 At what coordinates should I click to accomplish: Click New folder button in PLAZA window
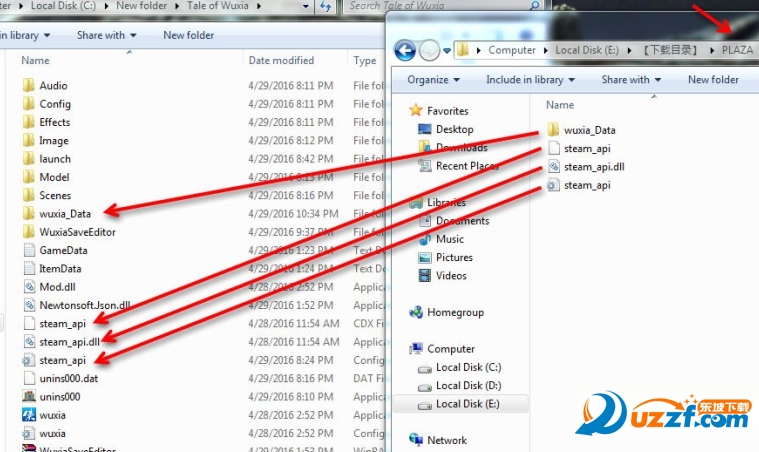pyautogui.click(x=713, y=79)
